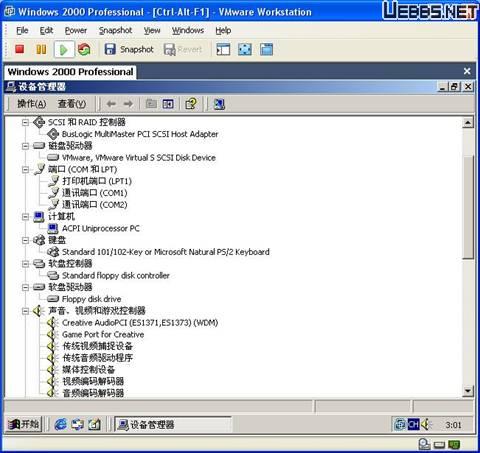
Task: Click the red Power Off stop icon
Action: point(20,49)
